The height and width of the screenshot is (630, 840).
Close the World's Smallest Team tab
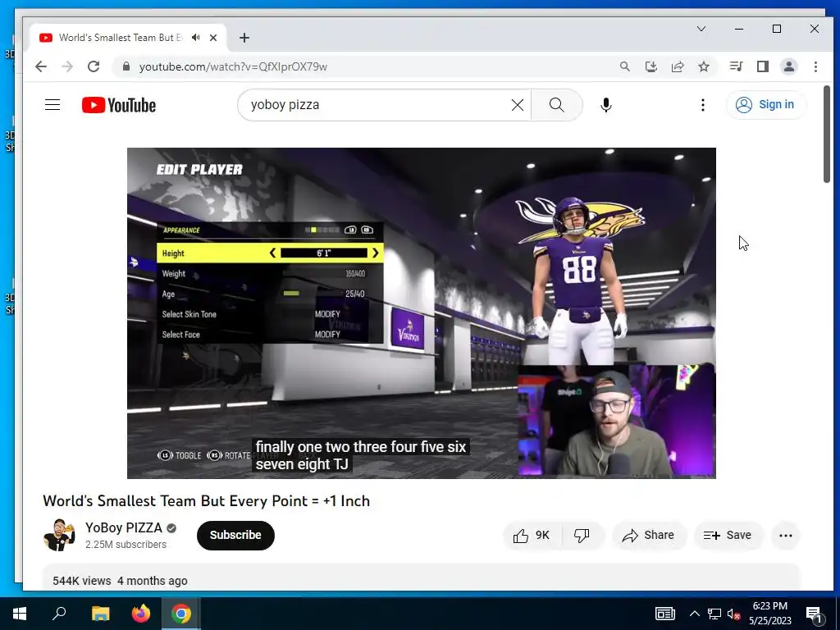tap(213, 38)
